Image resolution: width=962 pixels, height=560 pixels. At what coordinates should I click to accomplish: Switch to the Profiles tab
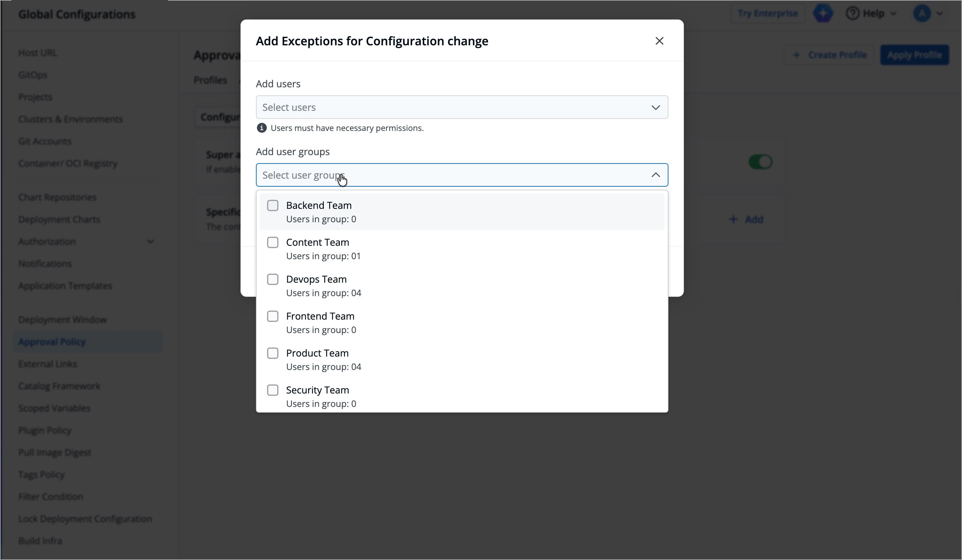[x=210, y=80]
